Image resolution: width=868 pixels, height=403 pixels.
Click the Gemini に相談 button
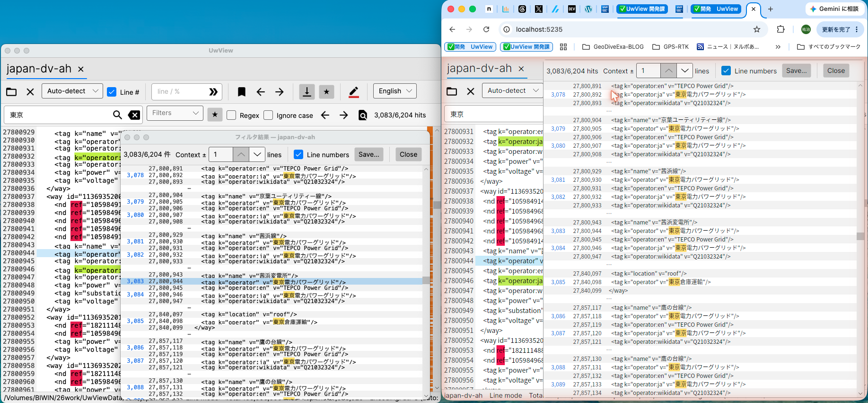[834, 9]
